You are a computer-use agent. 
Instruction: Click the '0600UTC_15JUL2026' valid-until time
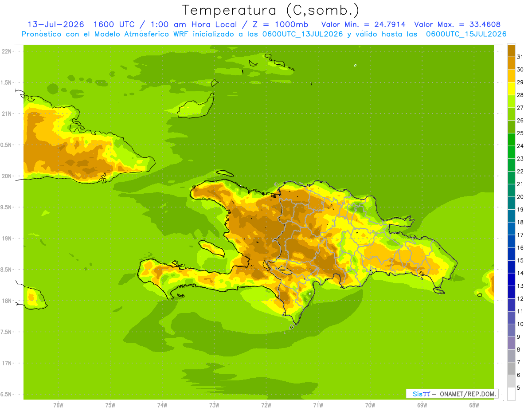point(466,34)
